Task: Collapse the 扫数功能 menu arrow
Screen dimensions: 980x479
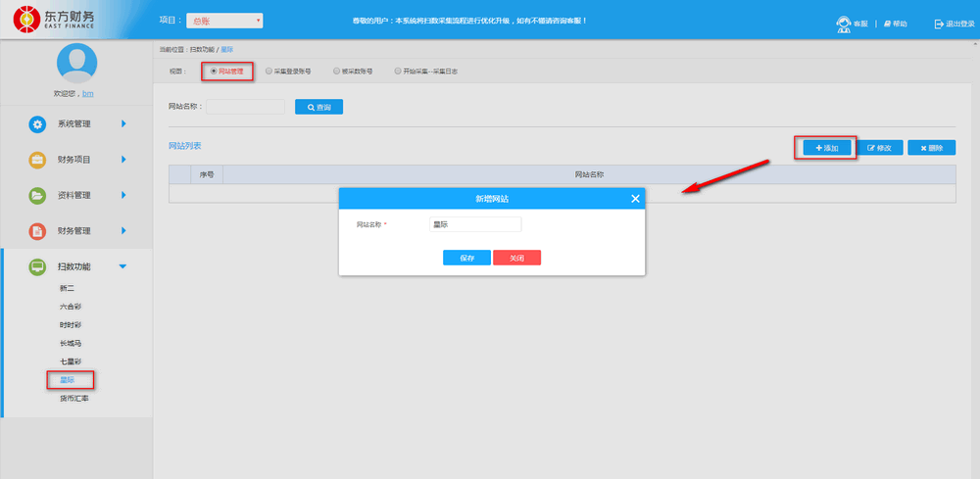Action: tap(122, 266)
